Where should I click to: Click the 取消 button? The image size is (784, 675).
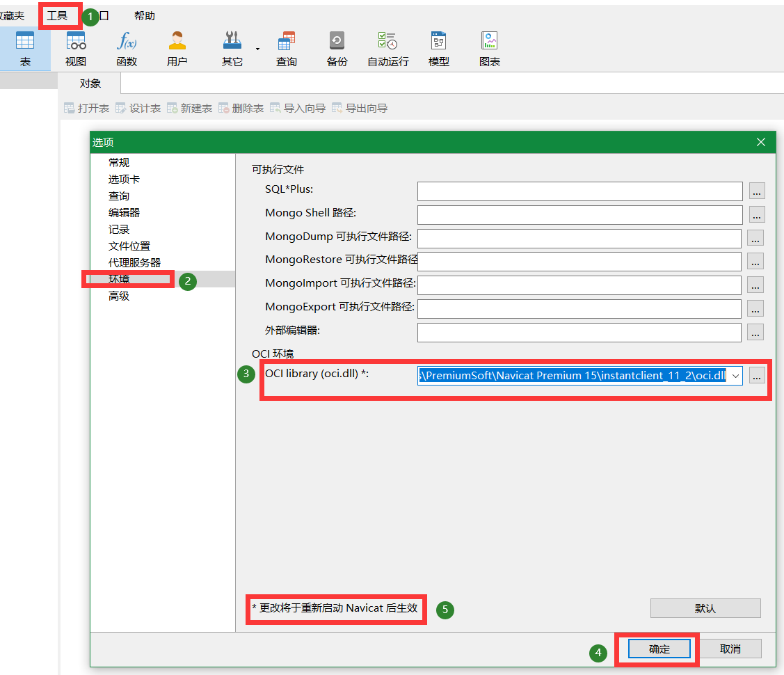pyautogui.click(x=730, y=649)
